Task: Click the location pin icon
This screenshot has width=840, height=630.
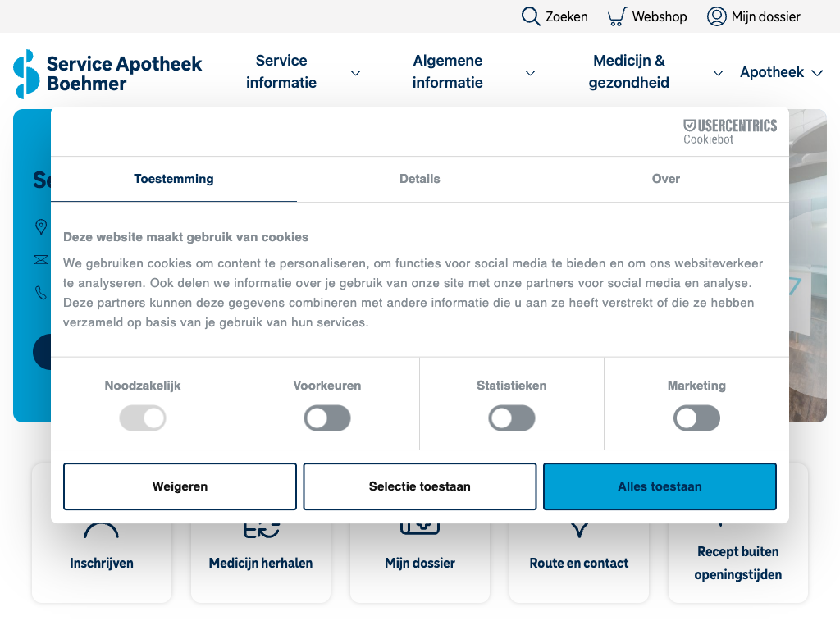Action: [41, 227]
